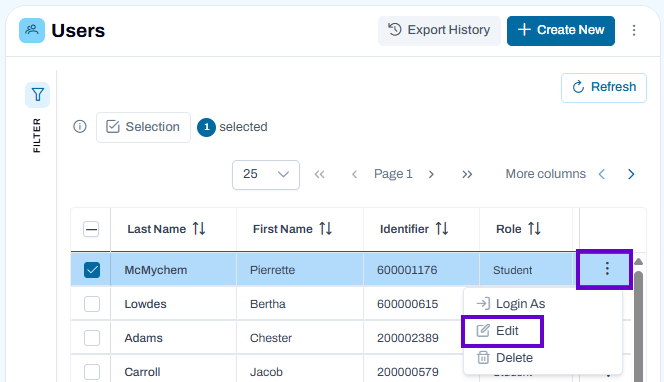Check the Lowdes row checkbox

point(92,304)
